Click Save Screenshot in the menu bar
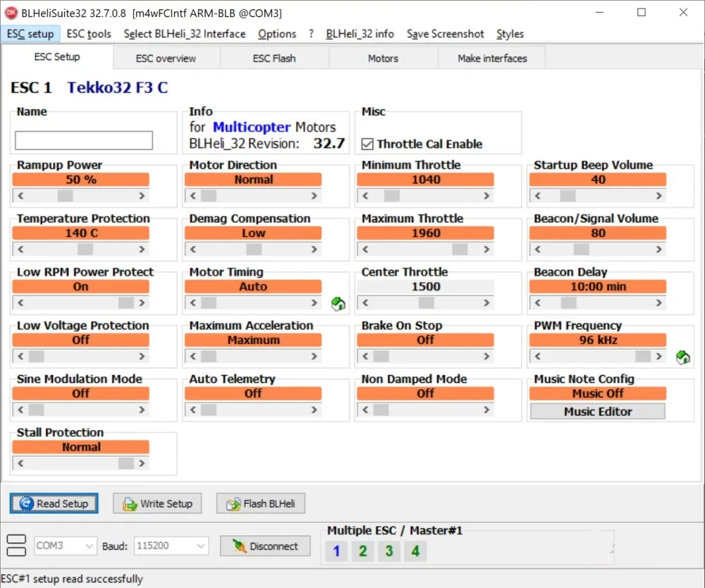 tap(445, 34)
